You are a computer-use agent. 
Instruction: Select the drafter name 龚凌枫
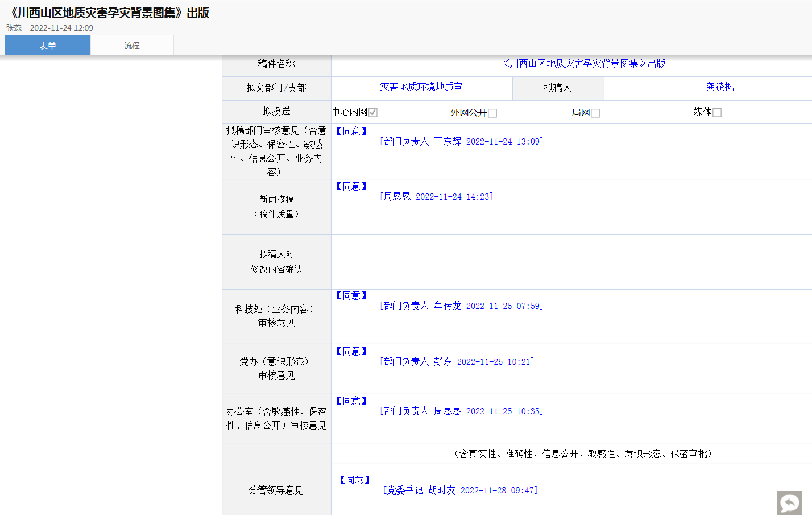pyautogui.click(x=720, y=87)
